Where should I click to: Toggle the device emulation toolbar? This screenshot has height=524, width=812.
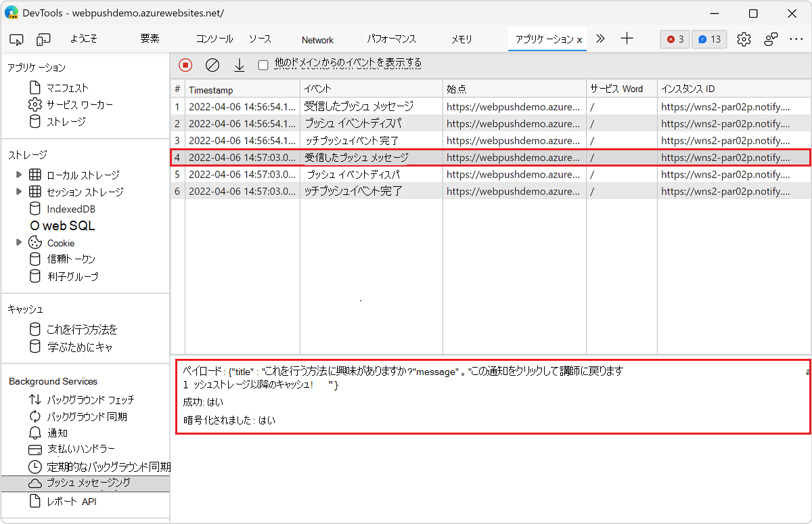point(43,39)
